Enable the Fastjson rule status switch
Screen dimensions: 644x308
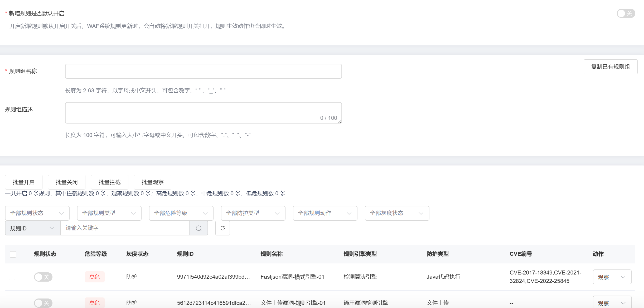click(43, 277)
